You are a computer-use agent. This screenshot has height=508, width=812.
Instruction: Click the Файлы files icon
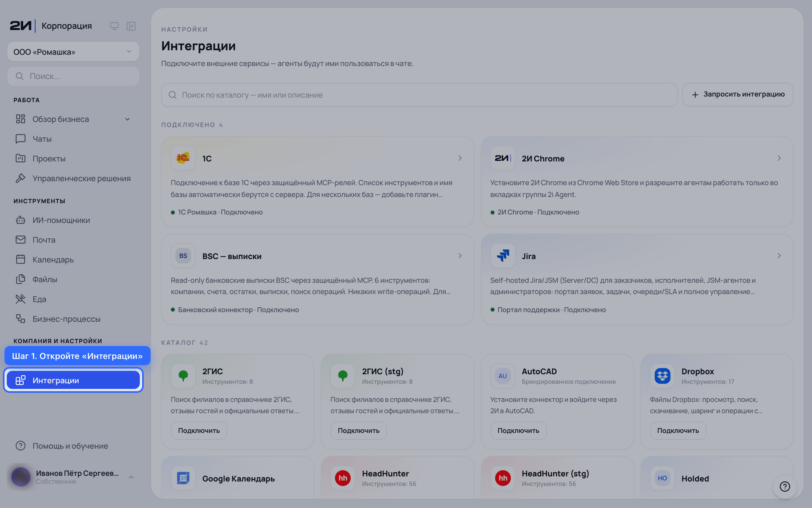pos(21,279)
